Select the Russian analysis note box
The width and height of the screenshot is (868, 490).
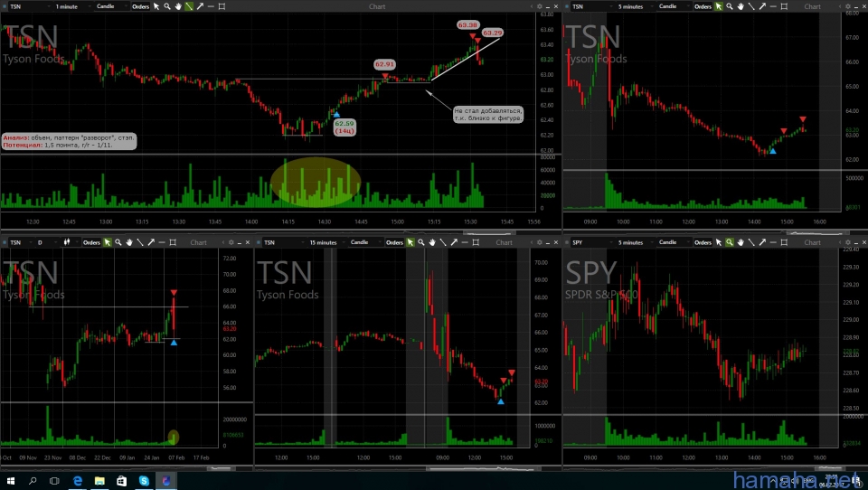[69, 141]
